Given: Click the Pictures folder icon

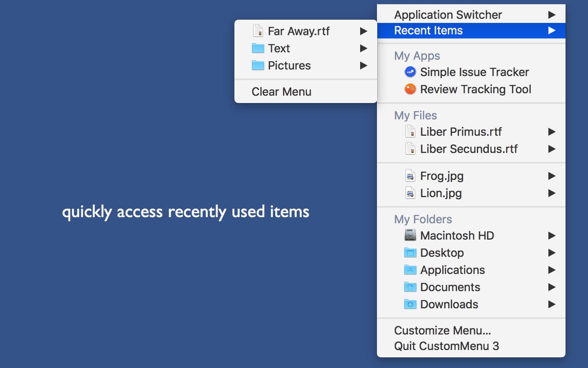Looking at the screenshot, I should [258, 65].
